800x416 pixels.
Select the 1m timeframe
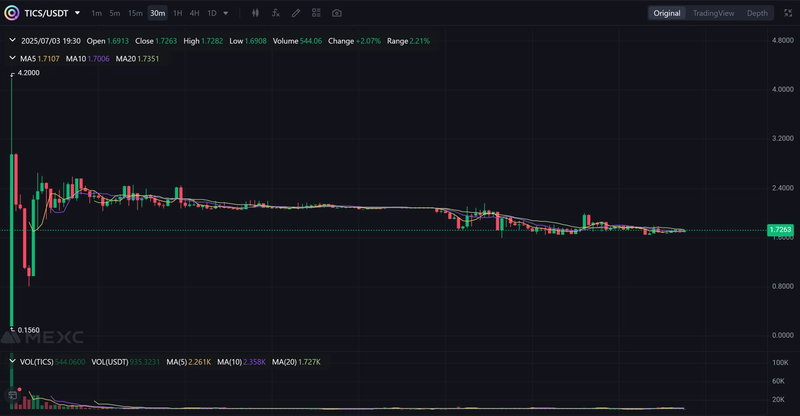[x=96, y=13]
